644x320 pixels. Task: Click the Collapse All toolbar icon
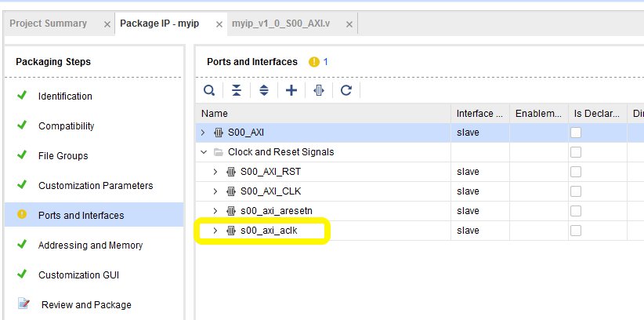237,90
